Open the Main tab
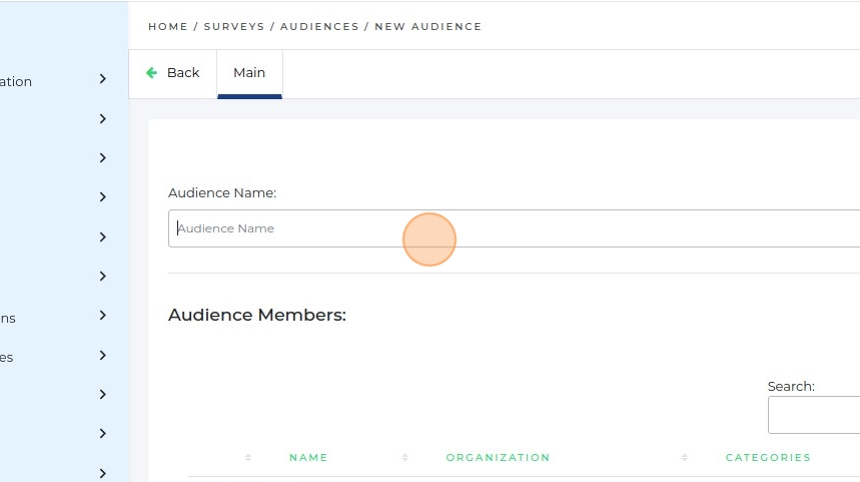The image size is (860, 482). [249, 73]
